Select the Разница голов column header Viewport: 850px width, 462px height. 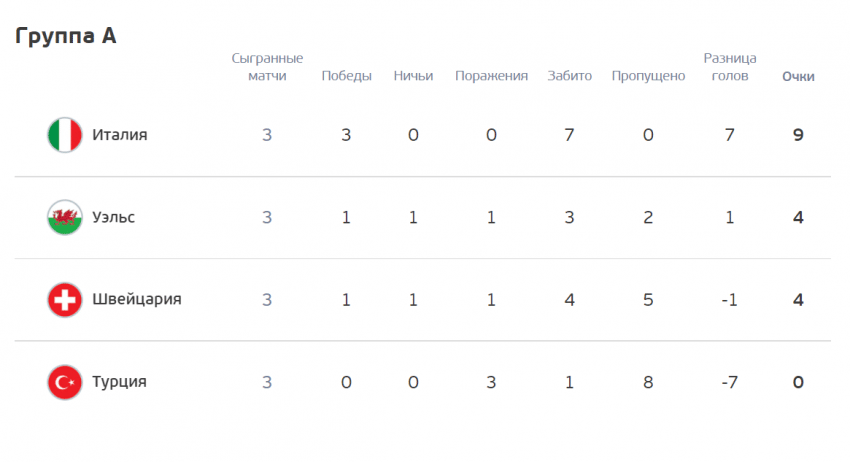tap(730, 67)
